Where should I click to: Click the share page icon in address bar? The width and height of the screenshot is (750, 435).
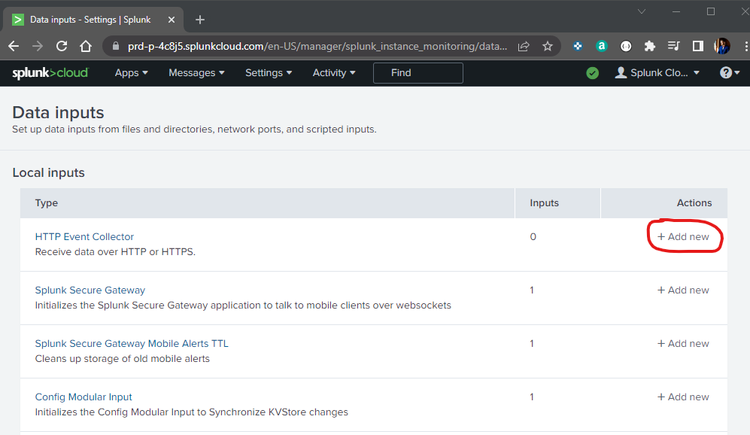point(524,46)
